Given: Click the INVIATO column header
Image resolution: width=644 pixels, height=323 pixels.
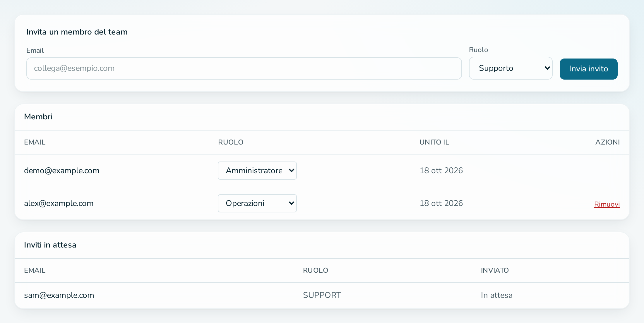Looking at the screenshot, I should (495, 270).
